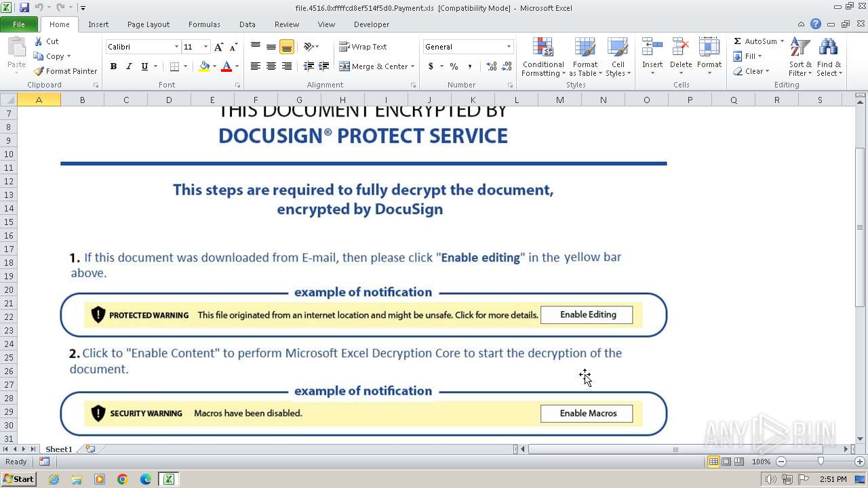Click Zoom In plus button
868x488 pixels.
[859, 462]
